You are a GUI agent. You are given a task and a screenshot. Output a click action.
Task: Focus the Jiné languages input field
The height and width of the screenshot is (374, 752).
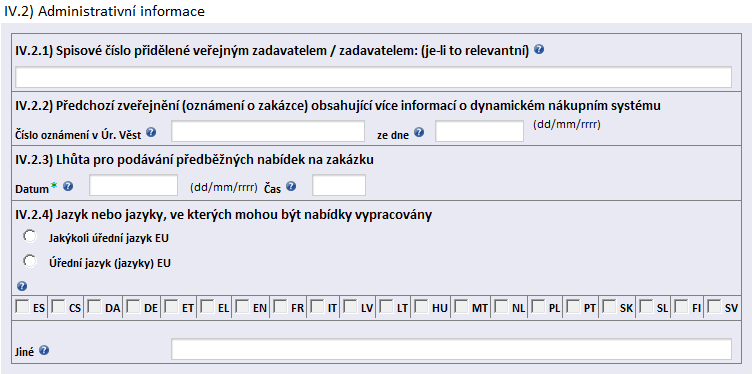point(451,349)
